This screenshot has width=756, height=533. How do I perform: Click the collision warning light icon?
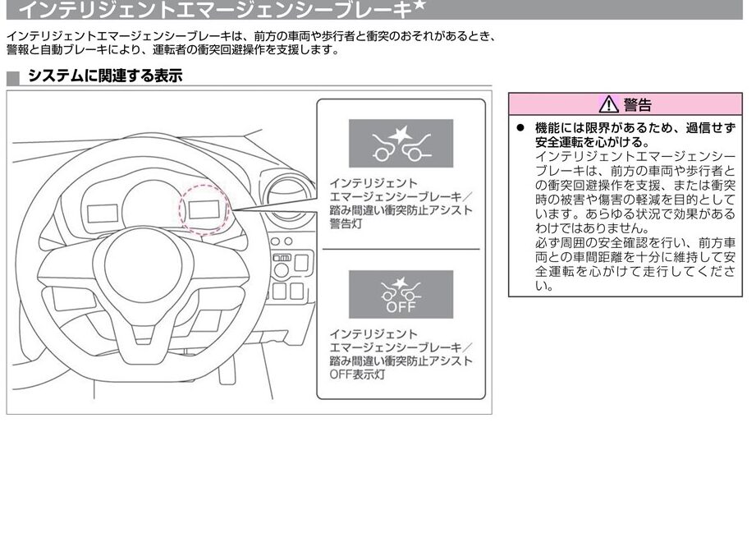401,144
